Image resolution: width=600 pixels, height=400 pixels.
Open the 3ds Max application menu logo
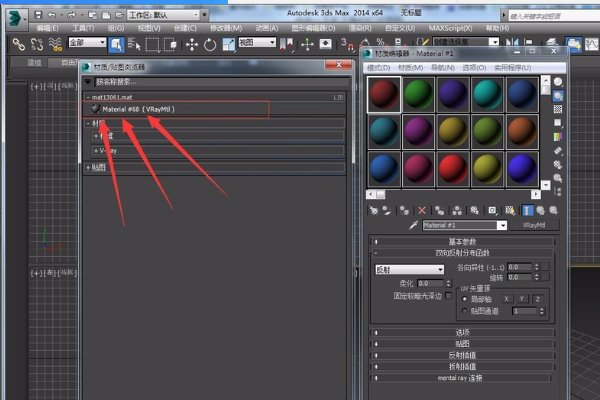[x=15, y=18]
